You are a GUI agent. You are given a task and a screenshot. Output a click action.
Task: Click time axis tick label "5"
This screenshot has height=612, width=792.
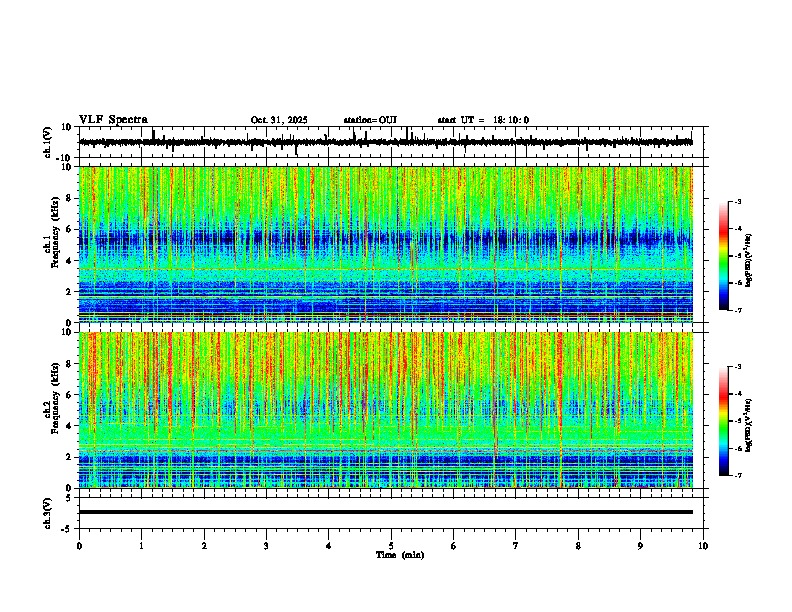pos(391,546)
